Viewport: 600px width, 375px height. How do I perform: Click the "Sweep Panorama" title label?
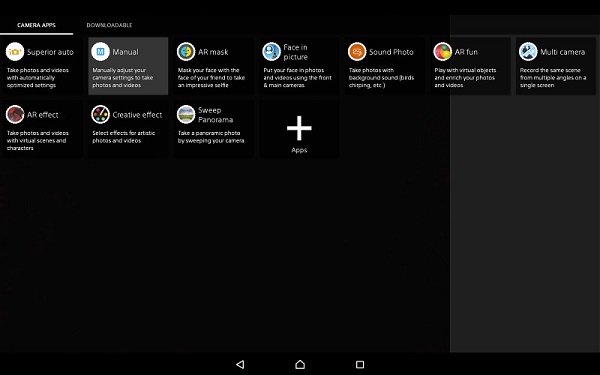click(215, 115)
